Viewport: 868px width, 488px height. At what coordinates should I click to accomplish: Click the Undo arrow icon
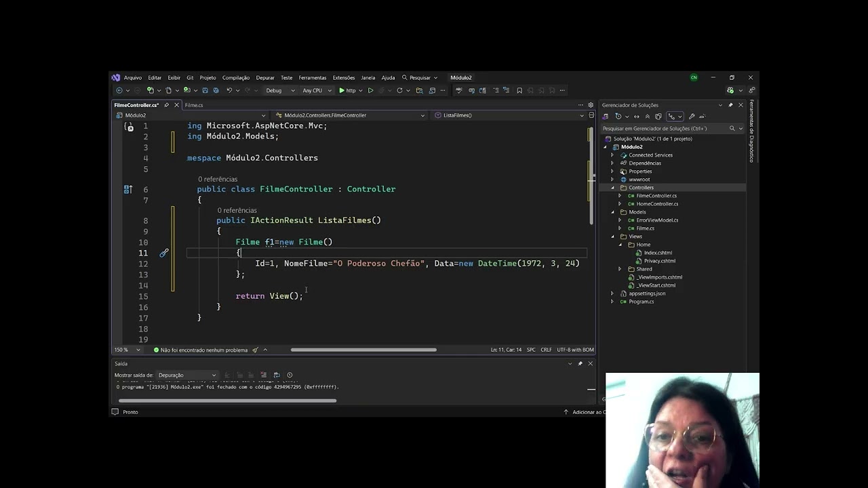(229, 90)
